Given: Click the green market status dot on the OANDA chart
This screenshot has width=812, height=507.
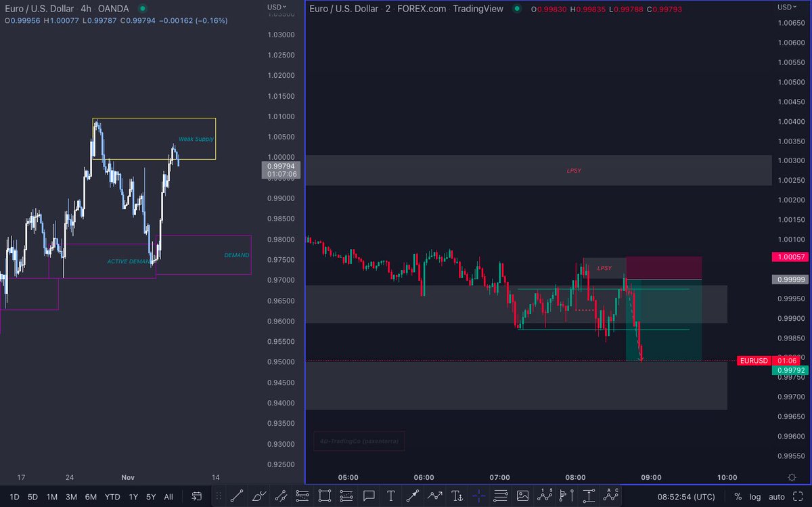Looking at the screenshot, I should coord(142,9).
